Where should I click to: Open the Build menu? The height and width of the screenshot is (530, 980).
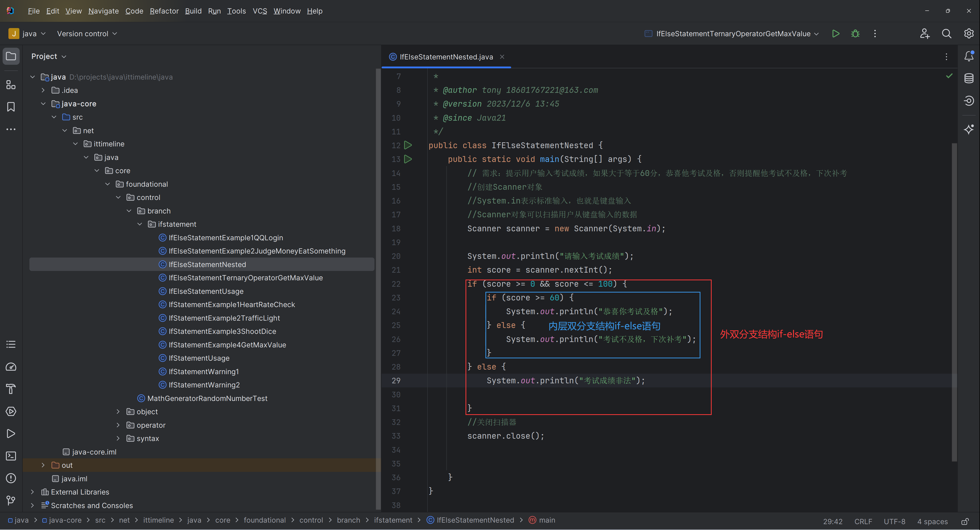pyautogui.click(x=193, y=11)
